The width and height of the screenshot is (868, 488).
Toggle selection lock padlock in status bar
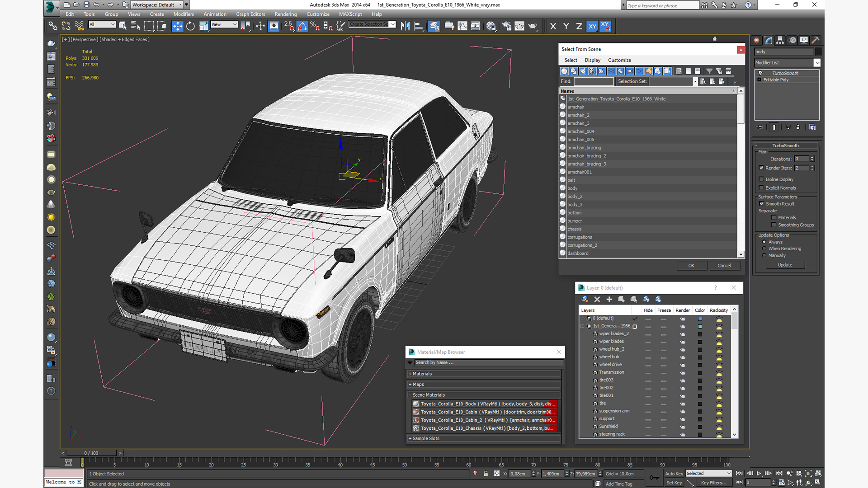click(x=486, y=474)
